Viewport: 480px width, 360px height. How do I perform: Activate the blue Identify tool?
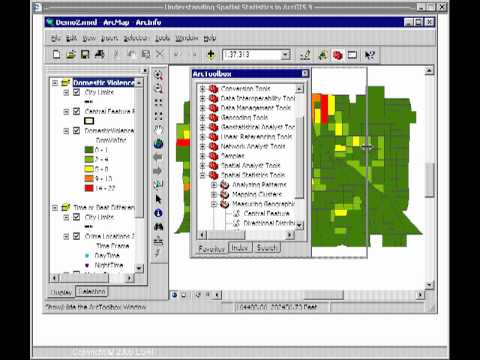tap(158, 213)
